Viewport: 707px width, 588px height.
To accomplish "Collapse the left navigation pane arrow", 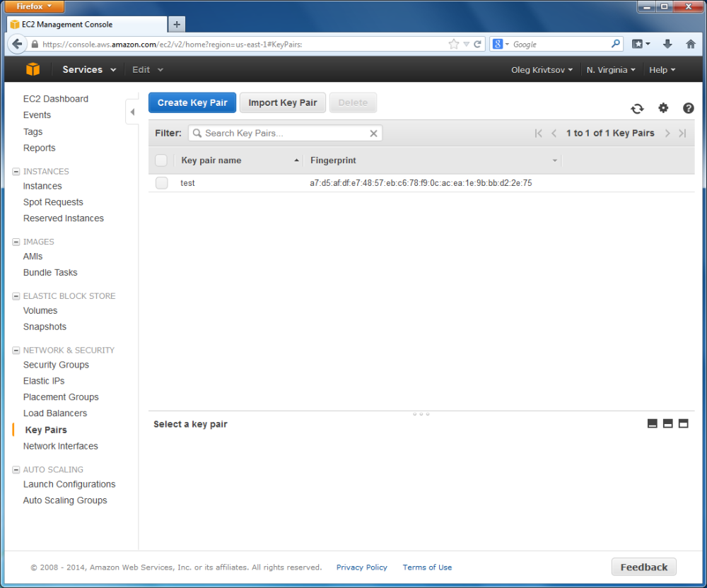I will (x=132, y=112).
